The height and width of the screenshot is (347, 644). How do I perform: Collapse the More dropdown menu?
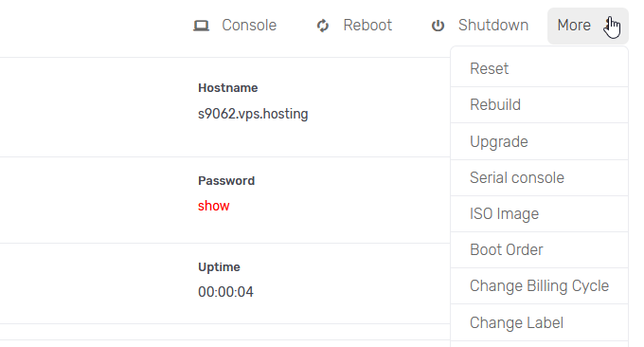(x=588, y=26)
